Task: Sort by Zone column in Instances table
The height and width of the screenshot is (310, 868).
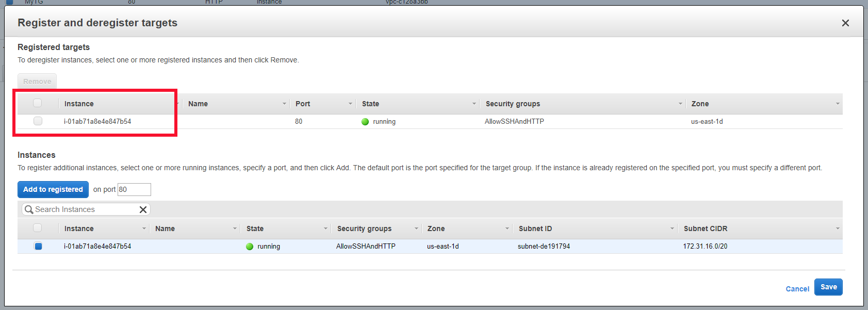Action: 436,229
